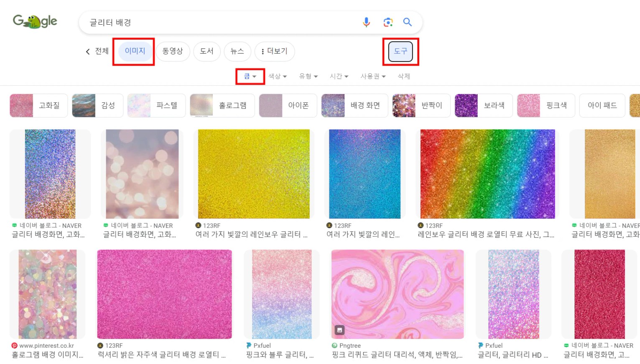Click the Google doodle logo

(35, 21)
